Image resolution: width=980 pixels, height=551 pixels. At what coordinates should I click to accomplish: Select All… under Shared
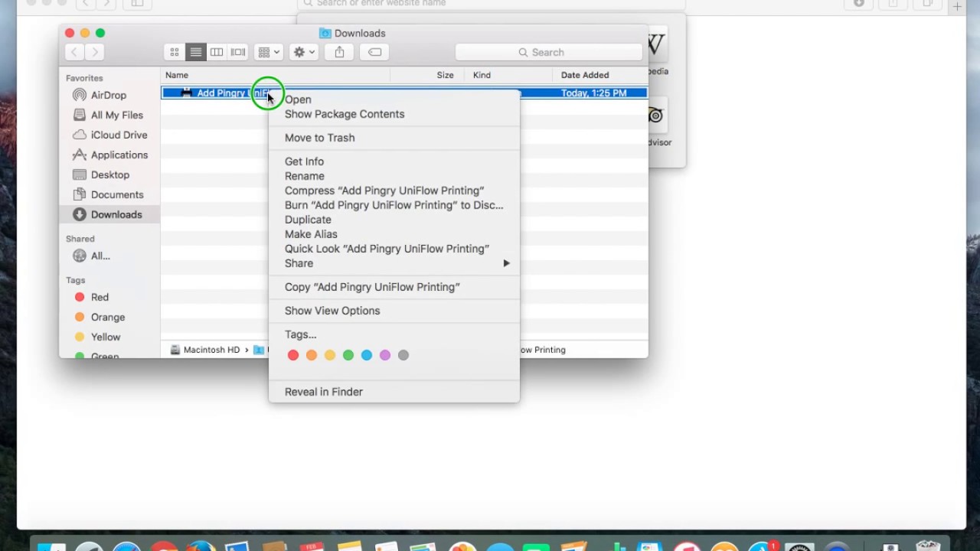[100, 256]
